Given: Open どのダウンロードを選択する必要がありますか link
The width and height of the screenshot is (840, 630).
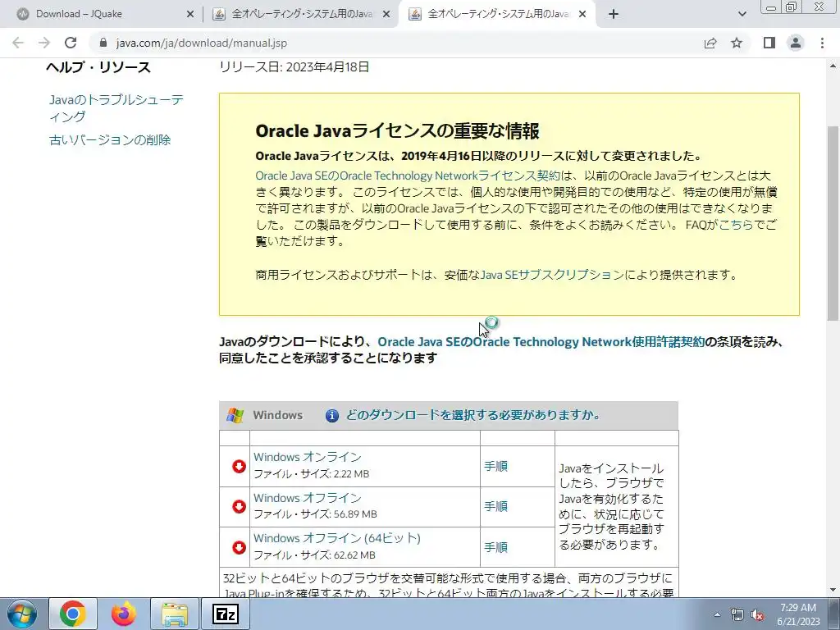Looking at the screenshot, I should coord(473,415).
